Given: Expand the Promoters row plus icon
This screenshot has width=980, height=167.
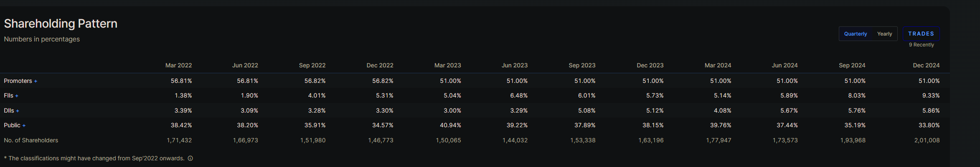Looking at the screenshot, I should point(36,81).
